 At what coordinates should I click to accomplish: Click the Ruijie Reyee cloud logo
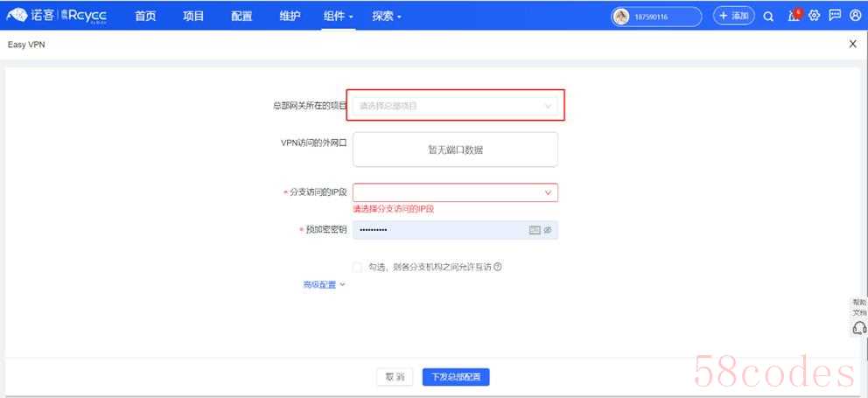(x=57, y=16)
